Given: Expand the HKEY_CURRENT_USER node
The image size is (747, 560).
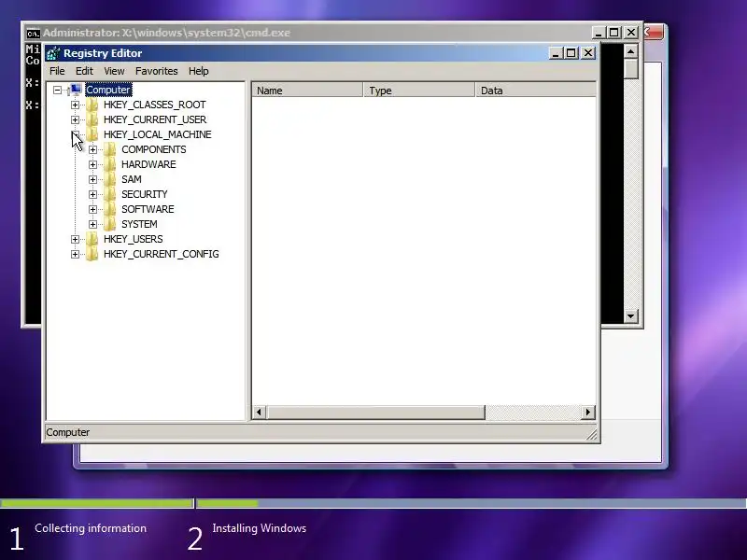Looking at the screenshot, I should coord(75,119).
